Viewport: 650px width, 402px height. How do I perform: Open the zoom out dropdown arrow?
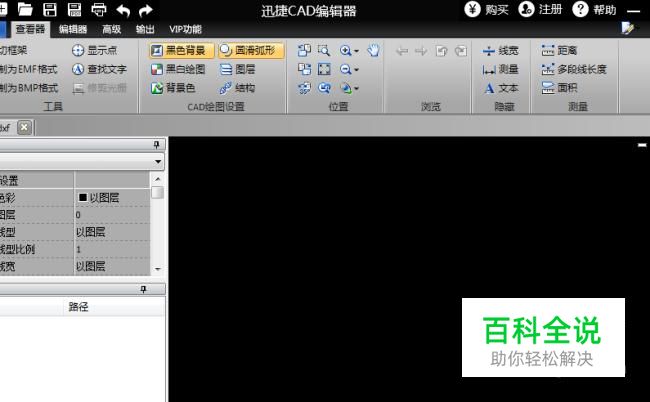tap(357, 70)
